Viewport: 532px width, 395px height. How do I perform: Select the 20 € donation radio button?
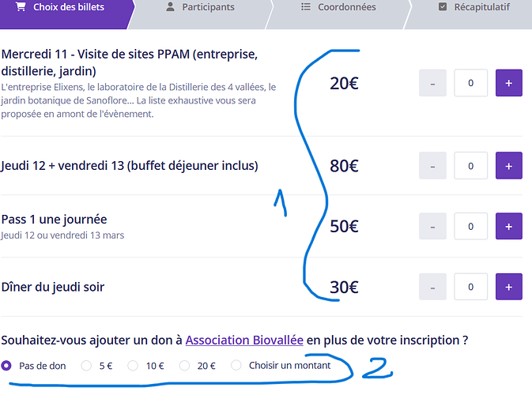coord(184,366)
